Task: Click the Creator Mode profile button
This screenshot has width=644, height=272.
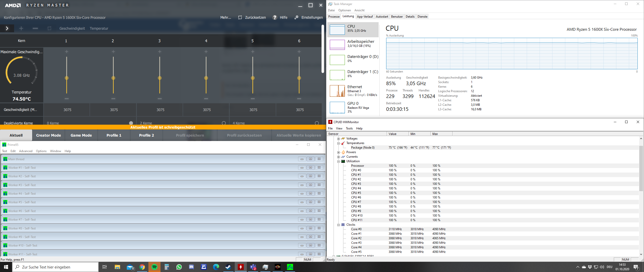Action: 48,135
